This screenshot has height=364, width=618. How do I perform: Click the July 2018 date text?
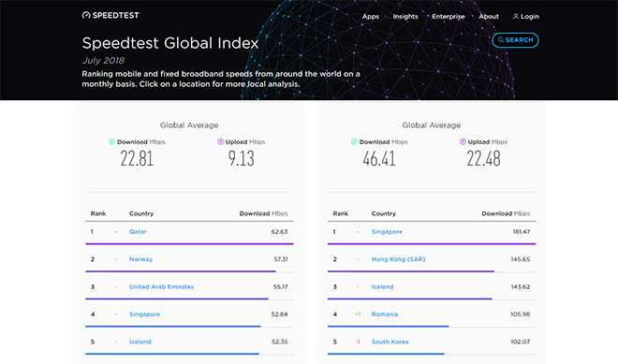click(103, 61)
